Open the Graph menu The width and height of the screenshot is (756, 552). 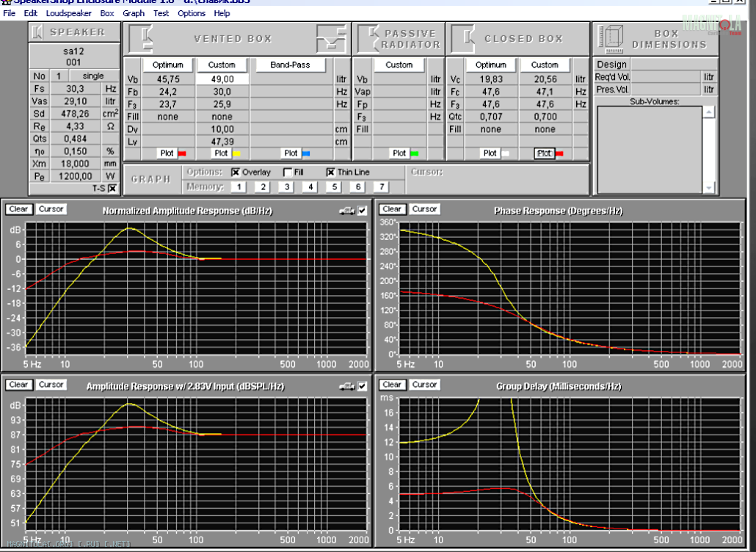click(134, 13)
